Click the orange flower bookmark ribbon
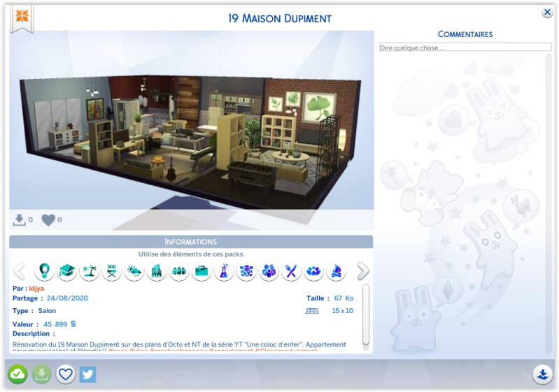559x392 pixels. [x=22, y=17]
